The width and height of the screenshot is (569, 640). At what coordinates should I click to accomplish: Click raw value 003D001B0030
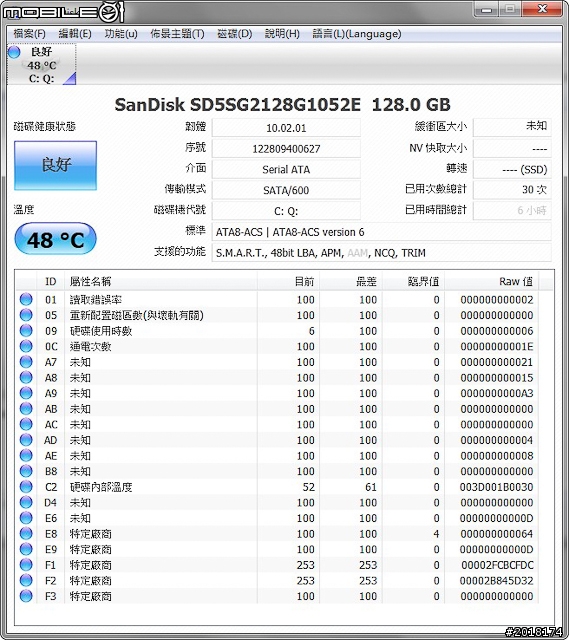[496, 487]
